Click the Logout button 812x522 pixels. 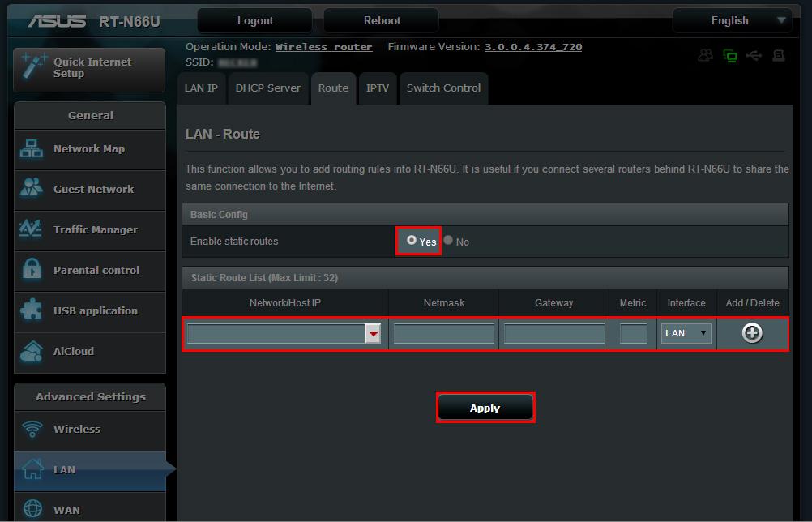click(254, 21)
